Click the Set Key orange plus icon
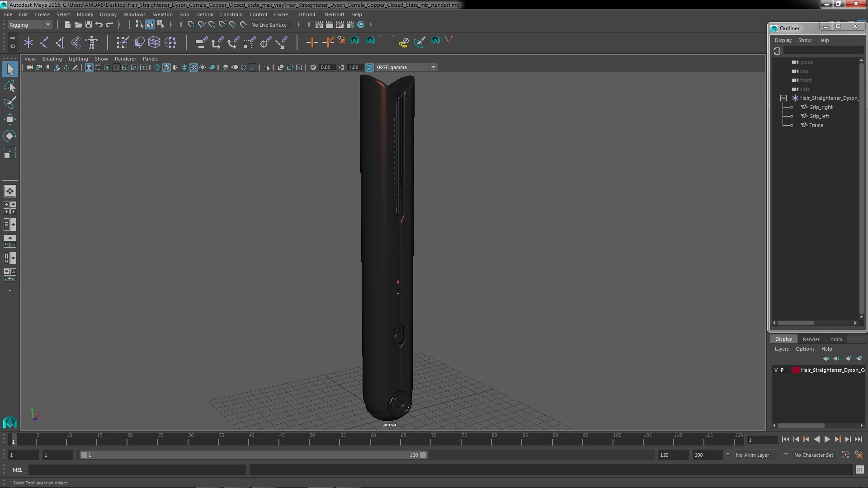Image resolution: width=868 pixels, height=488 pixels. click(311, 42)
